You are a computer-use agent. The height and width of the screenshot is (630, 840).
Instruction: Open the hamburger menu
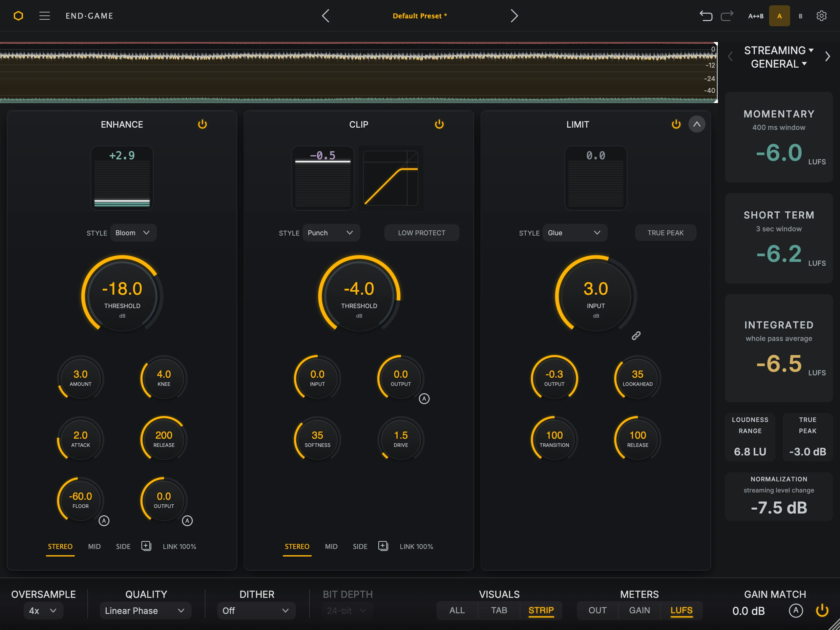click(44, 16)
